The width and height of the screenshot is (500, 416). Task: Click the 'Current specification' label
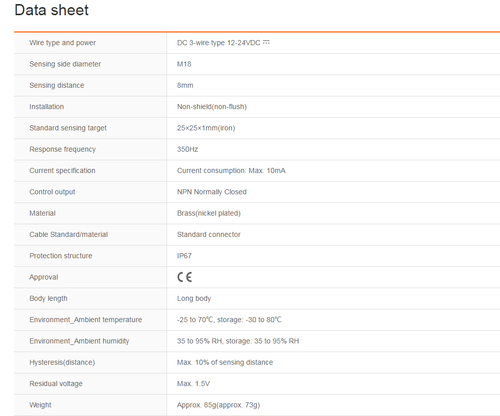tap(62, 171)
